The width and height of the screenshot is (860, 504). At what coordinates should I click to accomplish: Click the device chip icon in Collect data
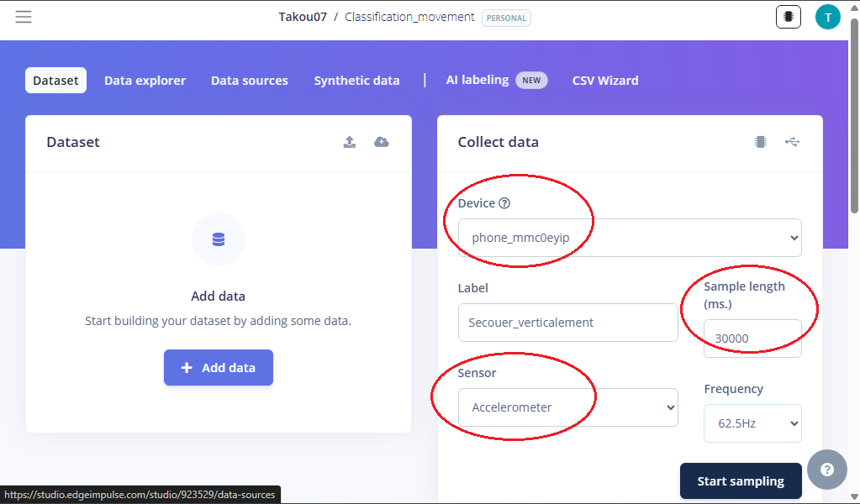coord(760,142)
